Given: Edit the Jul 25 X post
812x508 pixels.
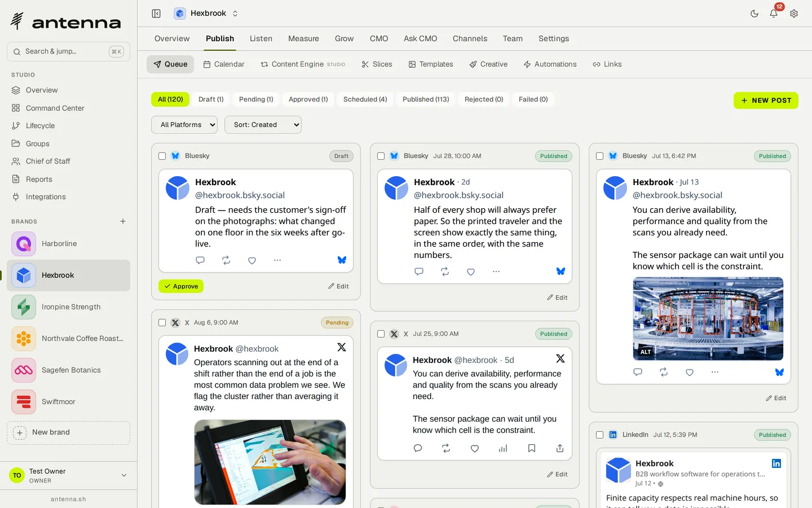Looking at the screenshot, I should click(x=557, y=475).
